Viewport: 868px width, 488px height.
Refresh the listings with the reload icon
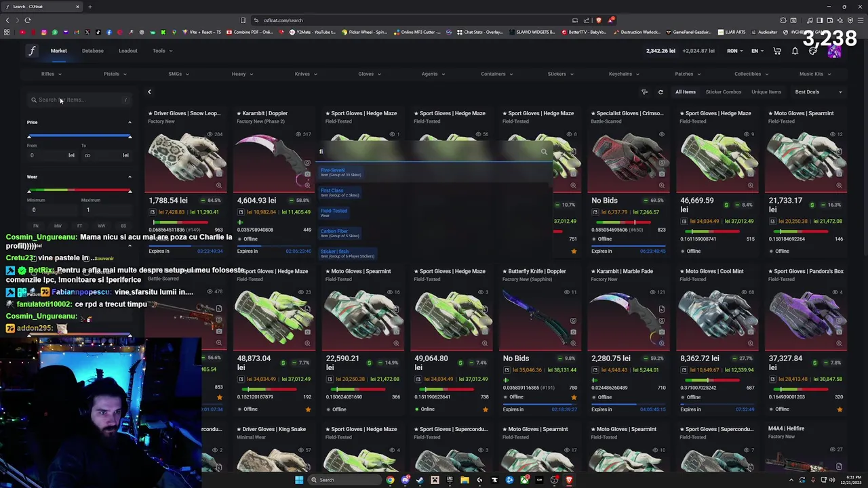[x=660, y=92]
